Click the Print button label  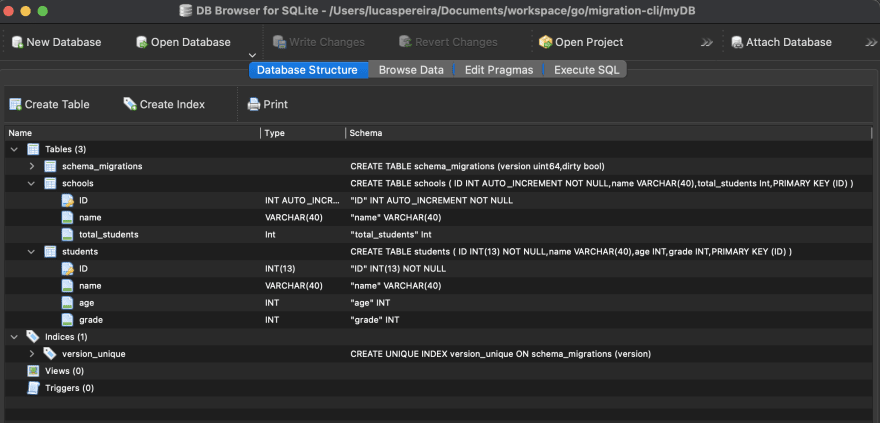tap(276, 104)
